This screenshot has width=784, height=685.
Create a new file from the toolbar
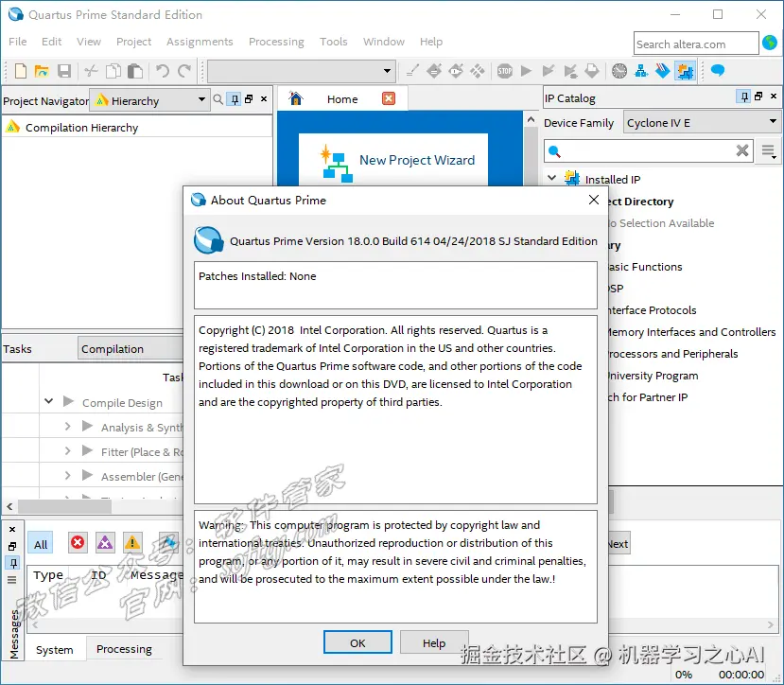(x=21, y=71)
